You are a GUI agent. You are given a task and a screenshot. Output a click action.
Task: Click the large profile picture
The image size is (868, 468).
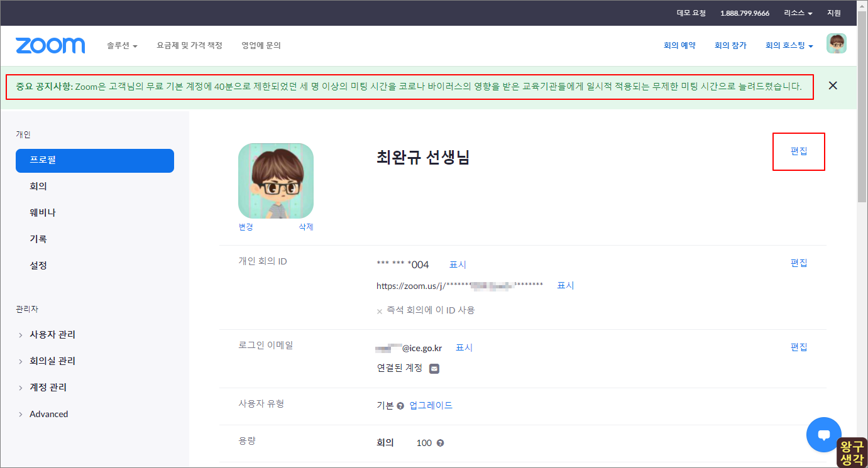[276, 181]
